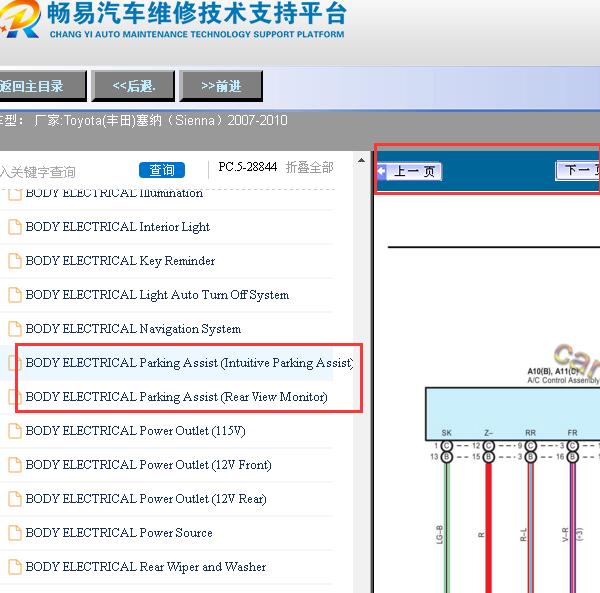Image resolution: width=600 pixels, height=593 pixels.
Task: Collapse all with 折叠全部 link
Action: [x=310, y=167]
